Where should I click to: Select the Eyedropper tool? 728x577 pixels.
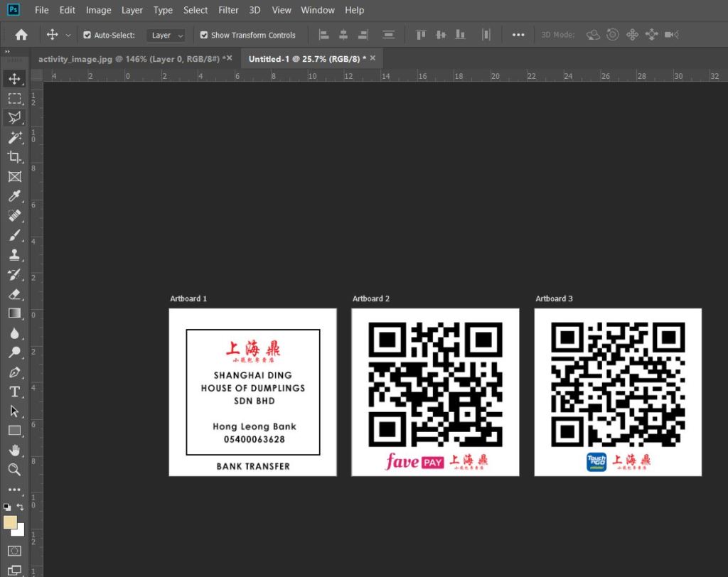(14, 196)
